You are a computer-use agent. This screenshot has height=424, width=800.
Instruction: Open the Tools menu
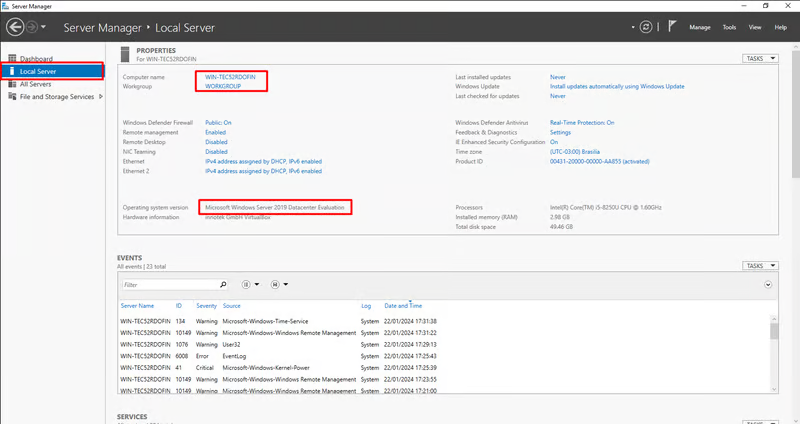(729, 27)
